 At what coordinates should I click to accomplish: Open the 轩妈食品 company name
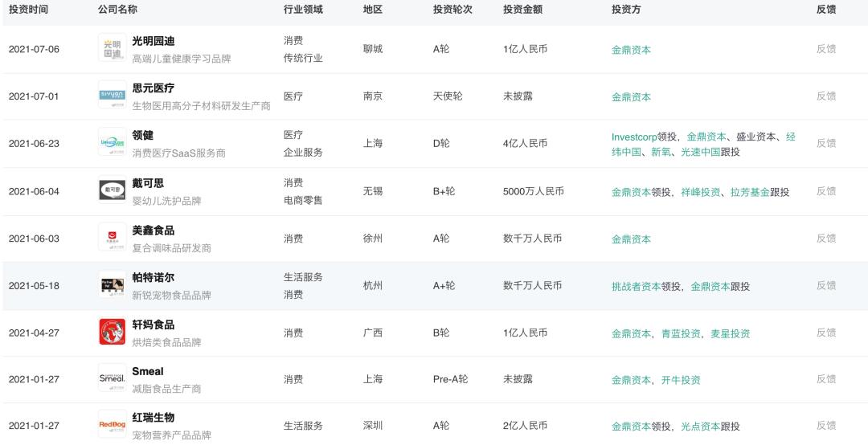(x=153, y=325)
